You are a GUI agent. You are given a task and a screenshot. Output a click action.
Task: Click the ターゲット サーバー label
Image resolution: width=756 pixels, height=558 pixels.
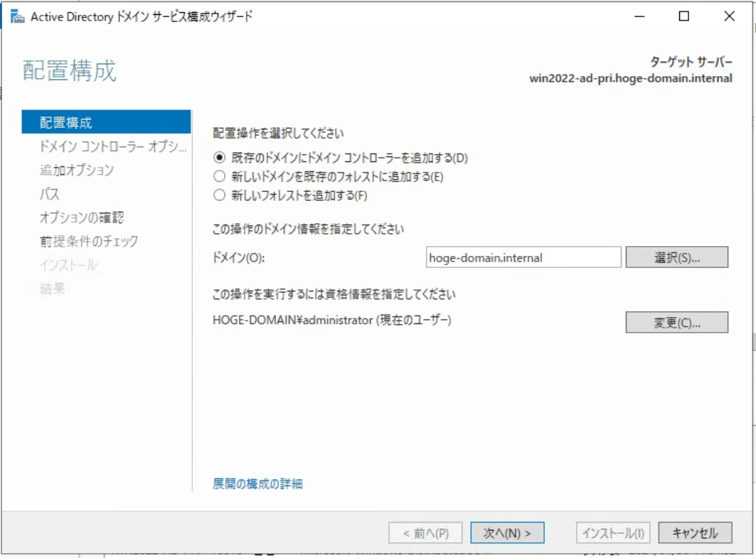pos(691,62)
